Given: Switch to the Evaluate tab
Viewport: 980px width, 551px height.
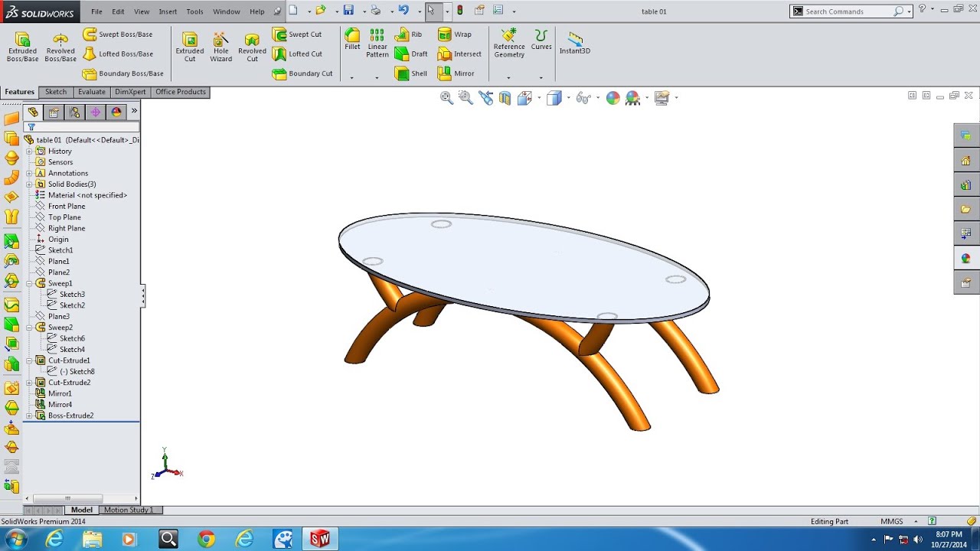Looking at the screenshot, I should coord(91,92).
